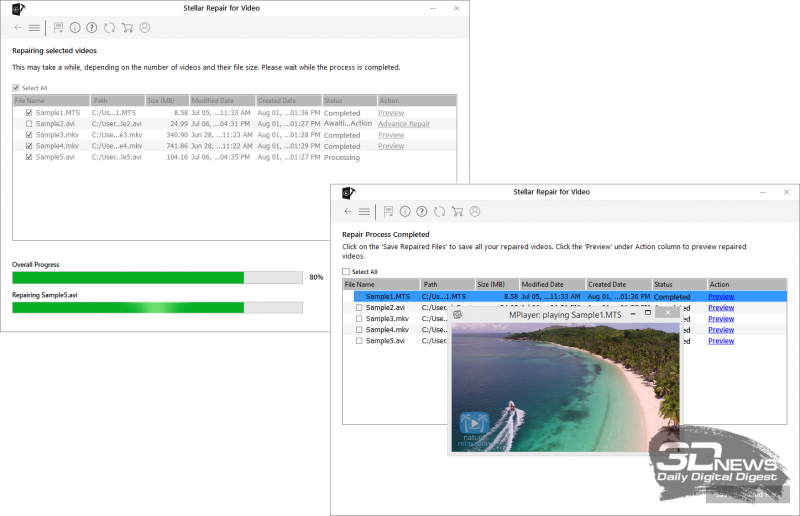This screenshot has width=800, height=516.
Task: Minimize the MPlayer window
Action: pyautogui.click(x=633, y=314)
